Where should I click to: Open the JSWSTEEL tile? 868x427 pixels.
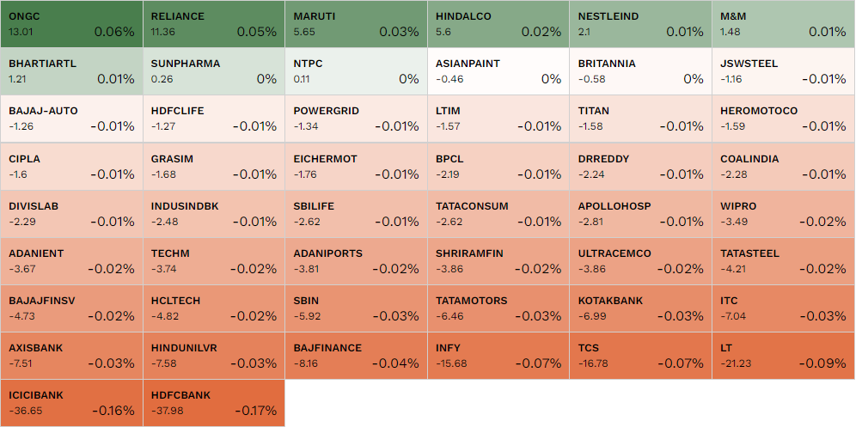tap(783, 71)
